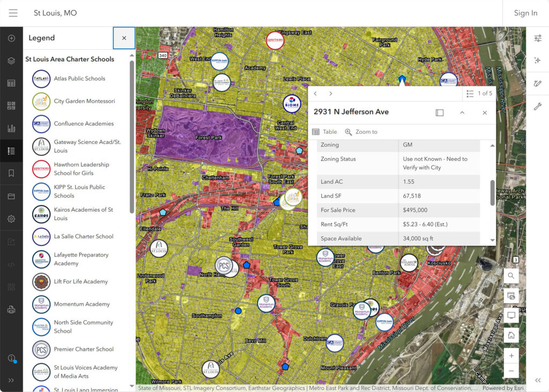
Task: Open the Layers panel icon
Action: tap(11, 61)
